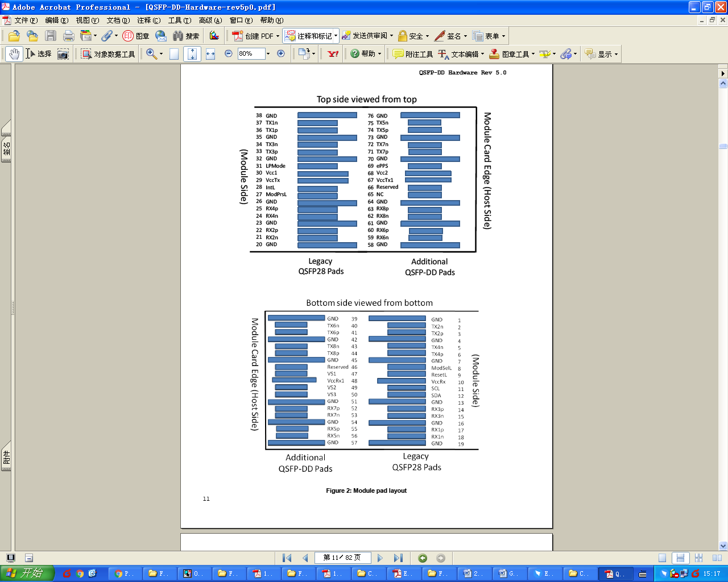Click the Yahoo Y! toolbar icon

pos(333,54)
